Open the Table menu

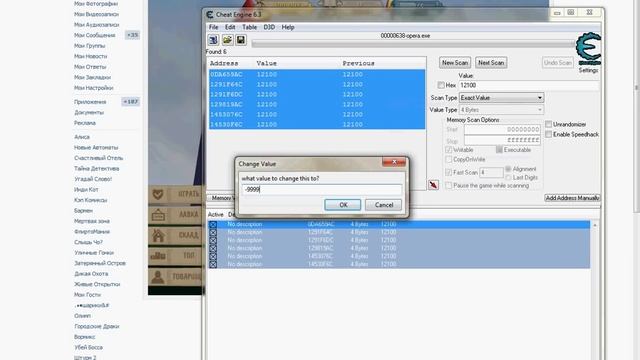(249, 27)
